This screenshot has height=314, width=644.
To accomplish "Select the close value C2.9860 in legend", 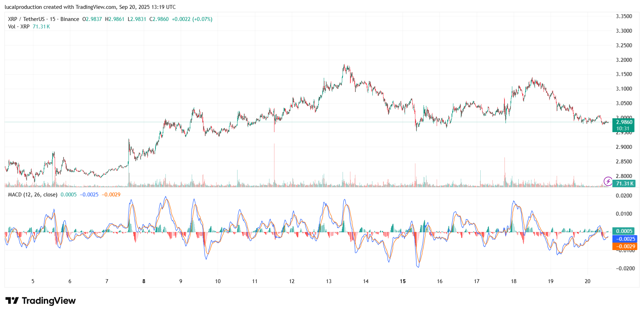I will (x=159, y=19).
